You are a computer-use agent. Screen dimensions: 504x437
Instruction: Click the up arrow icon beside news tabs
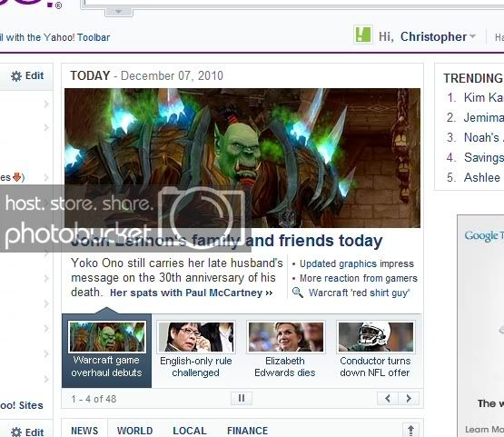click(410, 430)
